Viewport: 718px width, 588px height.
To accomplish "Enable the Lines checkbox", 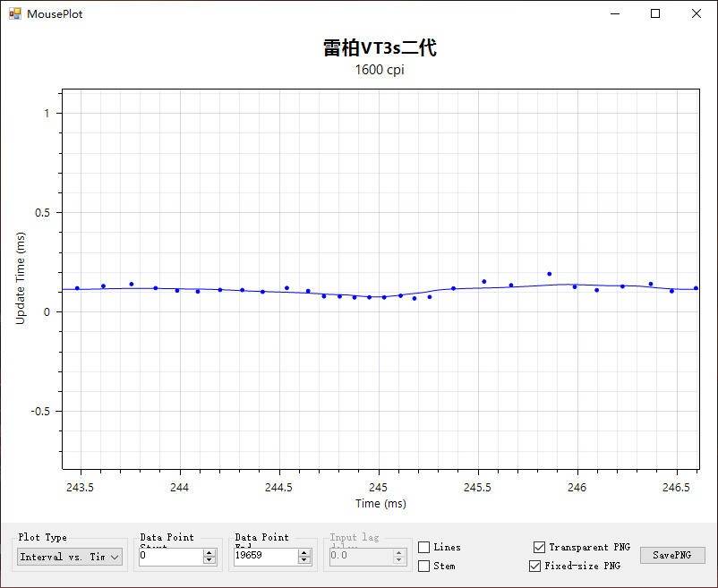I will click(x=424, y=547).
